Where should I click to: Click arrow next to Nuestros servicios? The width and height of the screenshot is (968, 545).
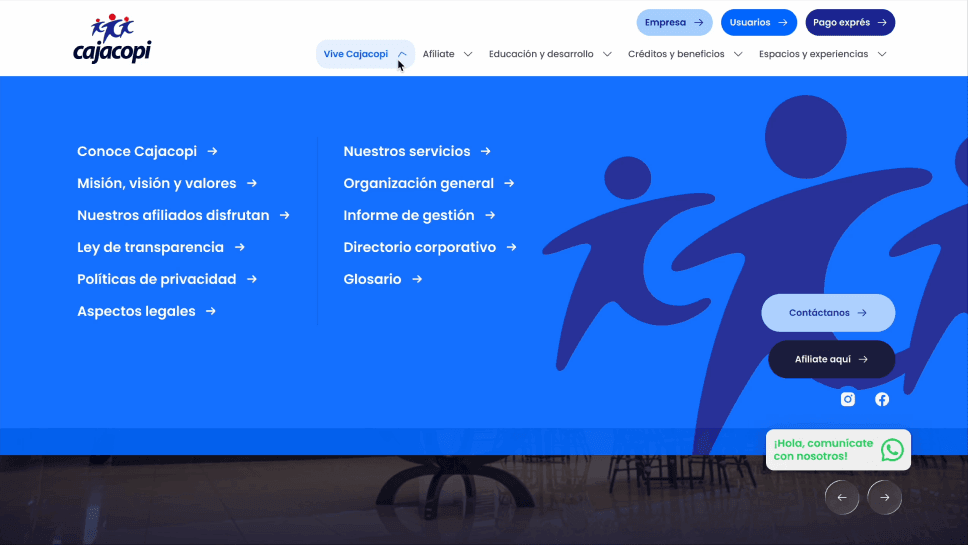pyautogui.click(x=486, y=151)
